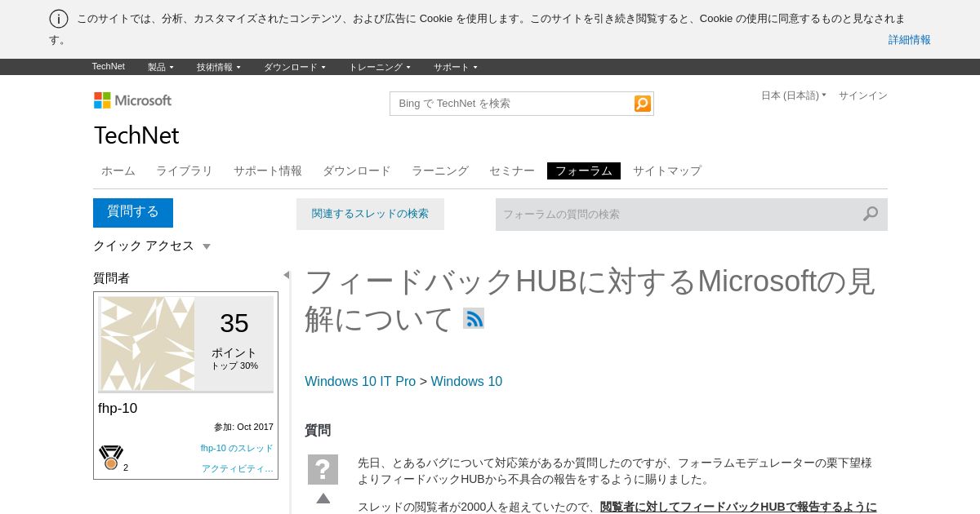Screen dimensions: 980x514
Task: Click the Bing search magnifier button
Action: [643, 104]
